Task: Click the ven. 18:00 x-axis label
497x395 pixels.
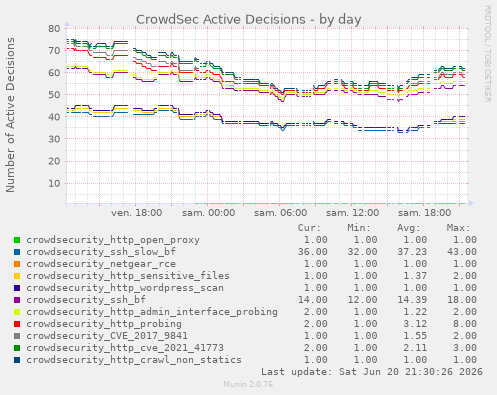Action: pyautogui.click(x=137, y=213)
